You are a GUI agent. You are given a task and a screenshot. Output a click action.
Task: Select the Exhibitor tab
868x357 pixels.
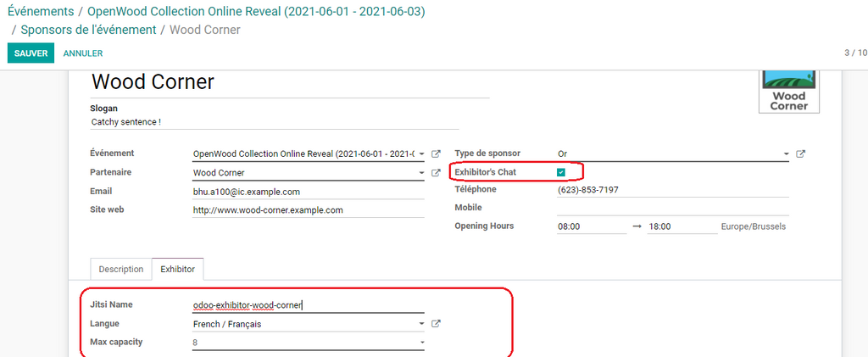[177, 269]
